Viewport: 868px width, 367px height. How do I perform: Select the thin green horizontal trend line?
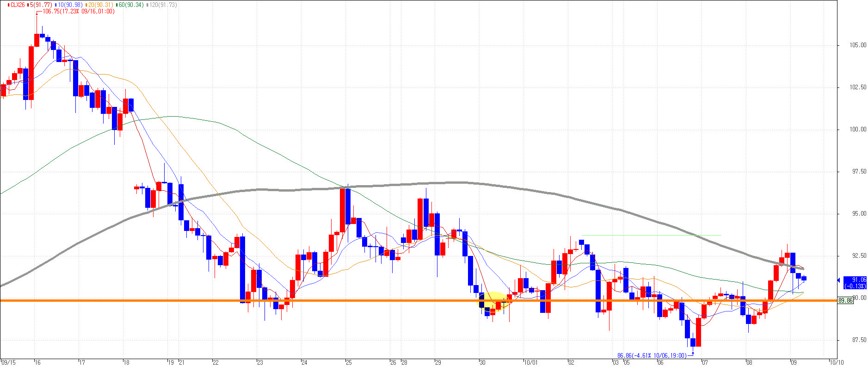pos(651,235)
